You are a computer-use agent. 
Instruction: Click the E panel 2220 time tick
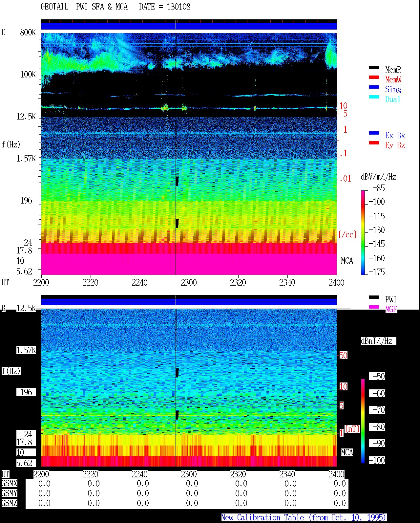coord(90,282)
